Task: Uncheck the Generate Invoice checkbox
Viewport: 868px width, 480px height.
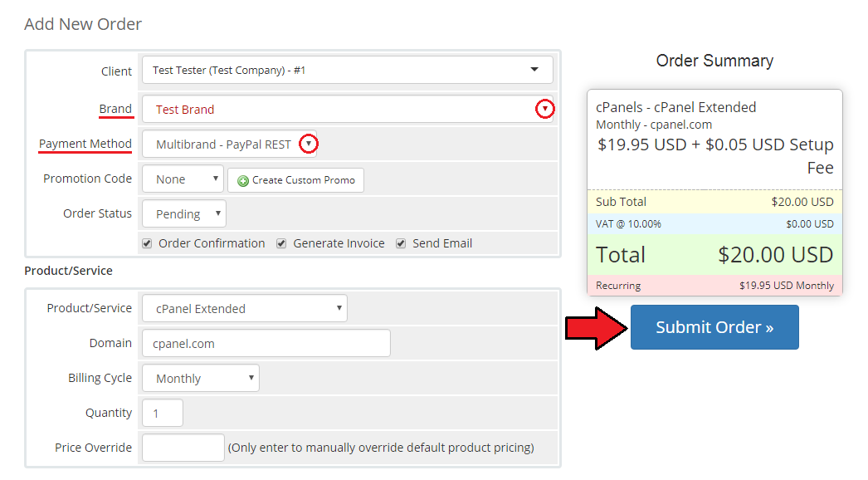Action: click(281, 243)
